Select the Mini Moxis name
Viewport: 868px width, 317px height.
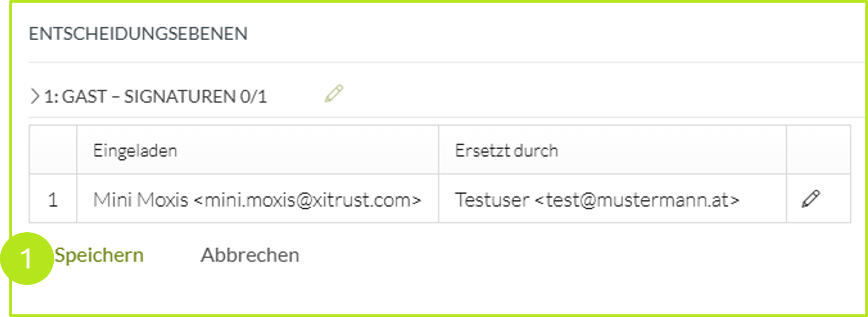tap(140, 200)
